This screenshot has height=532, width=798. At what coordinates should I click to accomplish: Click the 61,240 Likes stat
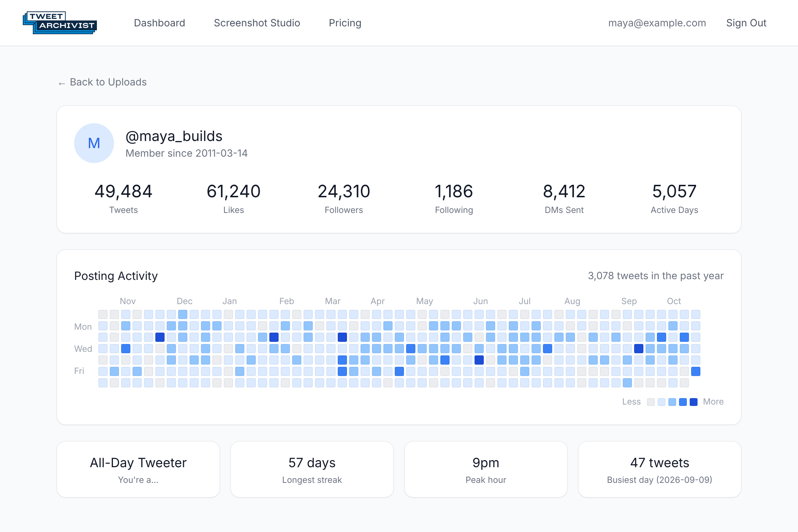234,198
